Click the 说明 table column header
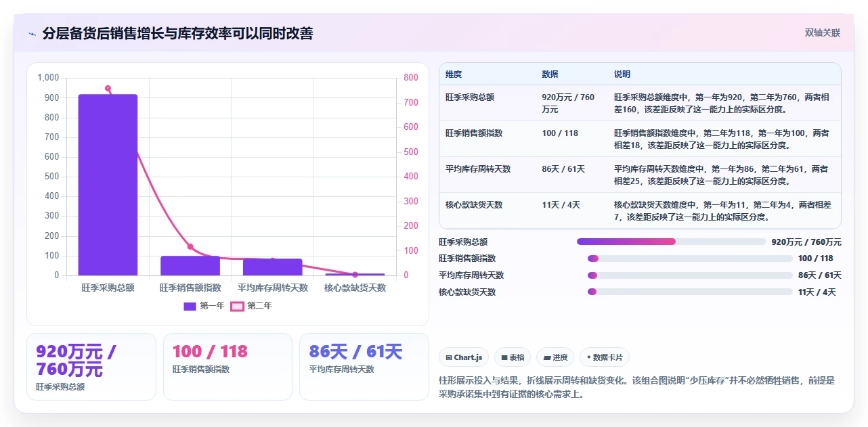This screenshot has width=868, height=427. (622, 74)
